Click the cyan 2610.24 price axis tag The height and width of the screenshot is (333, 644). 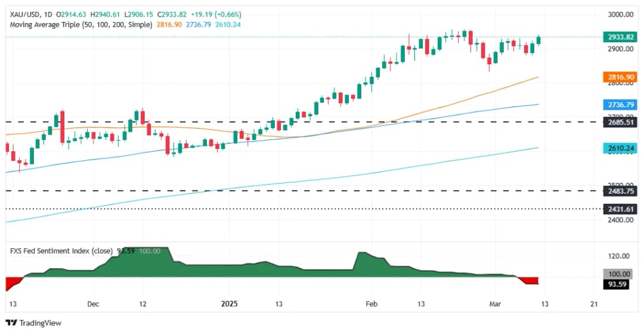click(x=621, y=148)
